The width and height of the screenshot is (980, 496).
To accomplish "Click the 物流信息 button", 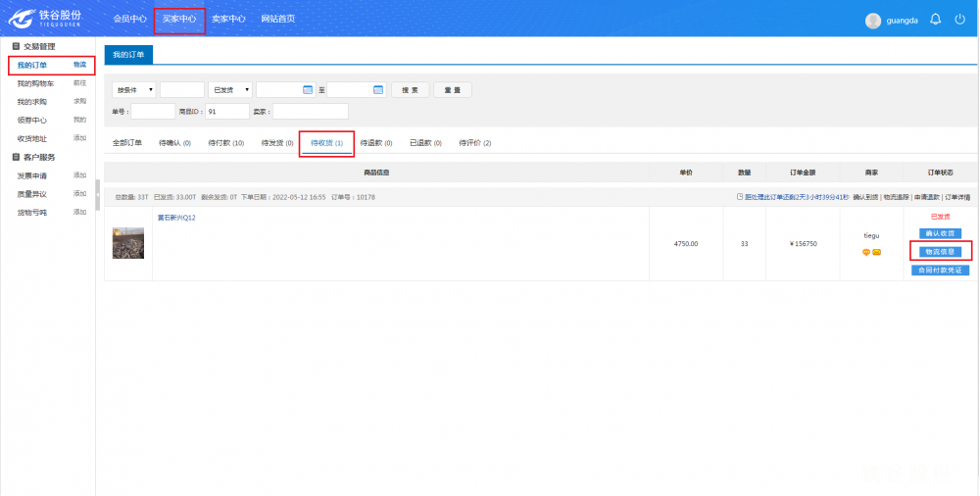I will coord(940,252).
